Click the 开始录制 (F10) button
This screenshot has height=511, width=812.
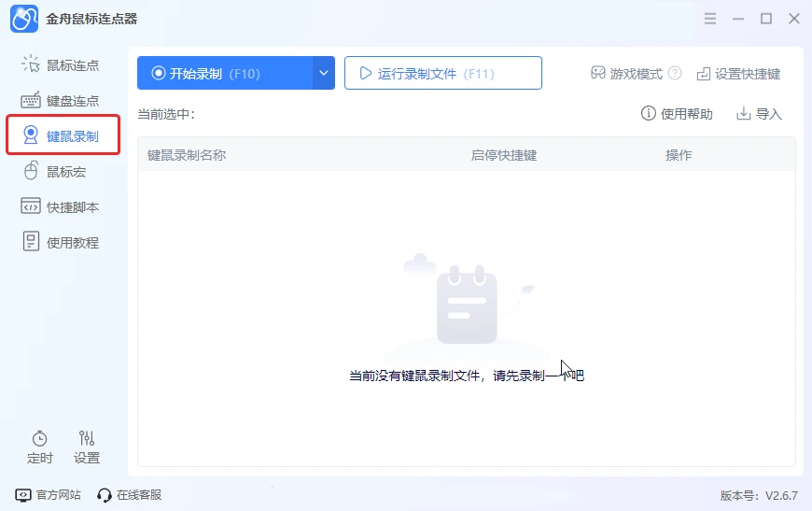pyautogui.click(x=225, y=73)
